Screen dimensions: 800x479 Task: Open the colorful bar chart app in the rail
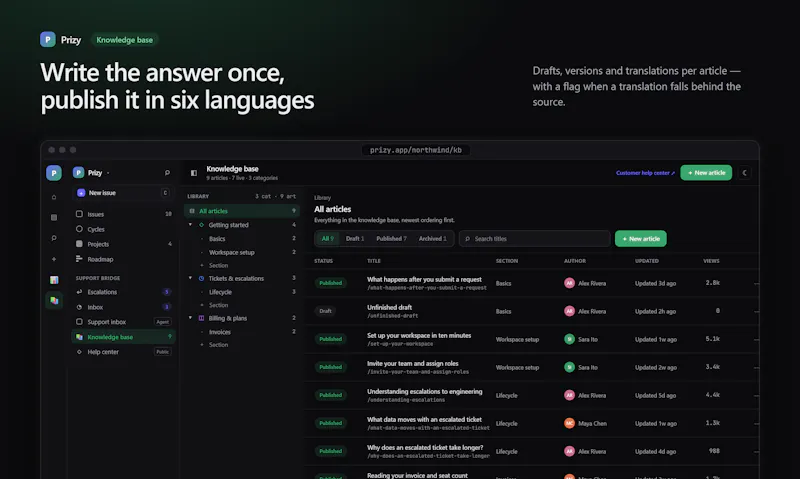[x=54, y=280]
